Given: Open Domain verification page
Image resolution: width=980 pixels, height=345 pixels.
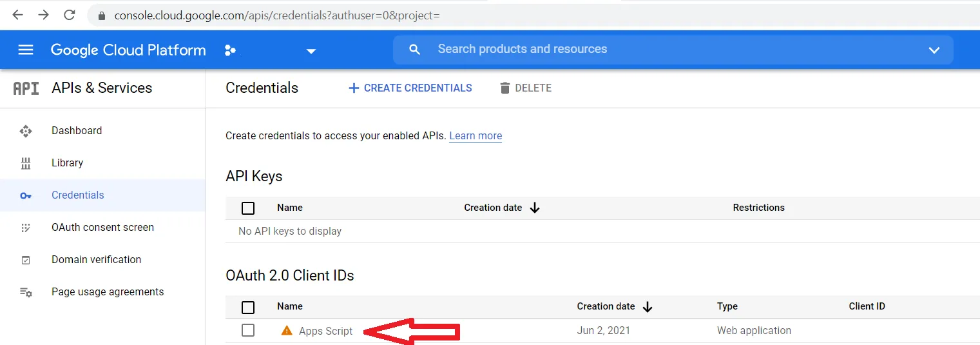Looking at the screenshot, I should pyautogui.click(x=96, y=259).
